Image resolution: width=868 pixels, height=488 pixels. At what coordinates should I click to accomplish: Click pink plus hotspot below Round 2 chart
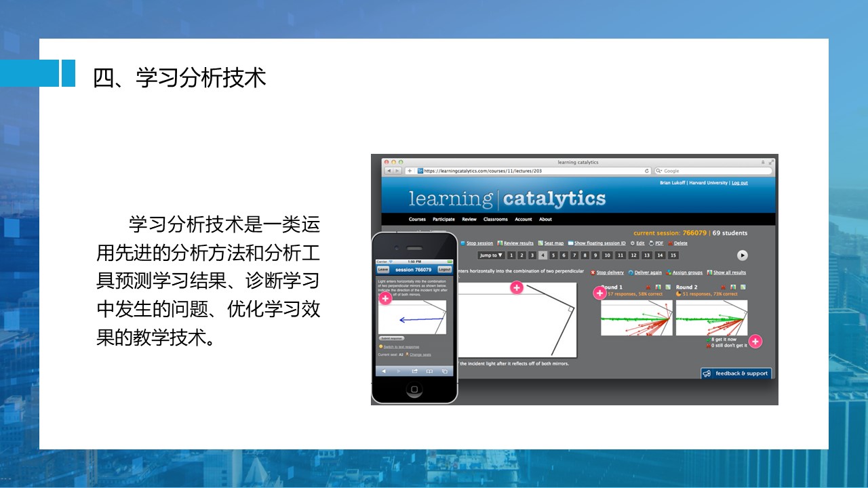755,341
